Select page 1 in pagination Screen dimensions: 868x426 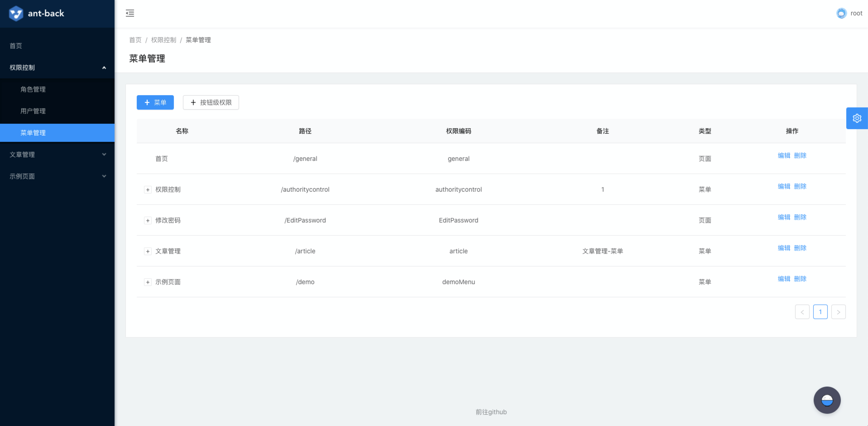(820, 312)
